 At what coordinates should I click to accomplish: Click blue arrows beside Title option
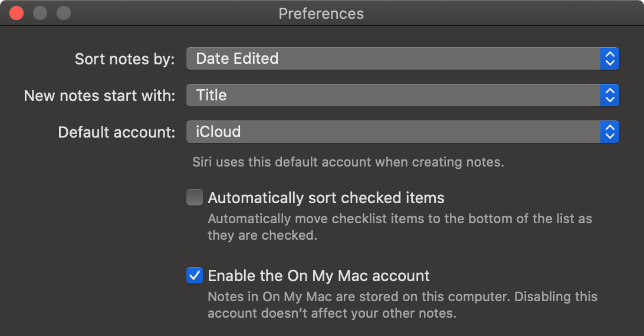pyautogui.click(x=610, y=95)
